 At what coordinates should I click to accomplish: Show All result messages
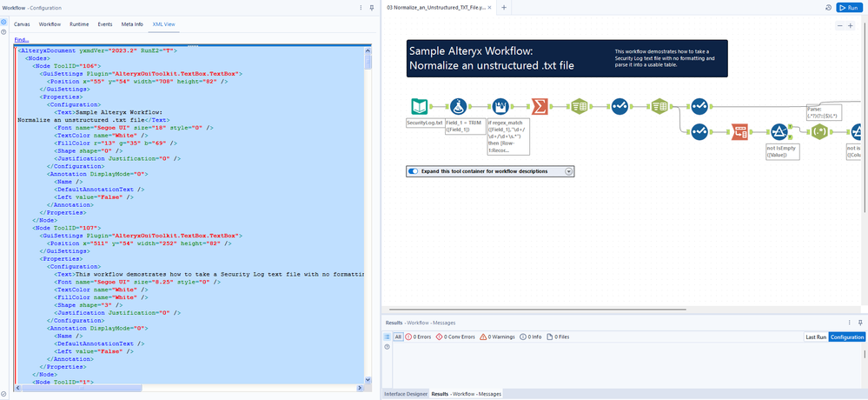(x=398, y=337)
